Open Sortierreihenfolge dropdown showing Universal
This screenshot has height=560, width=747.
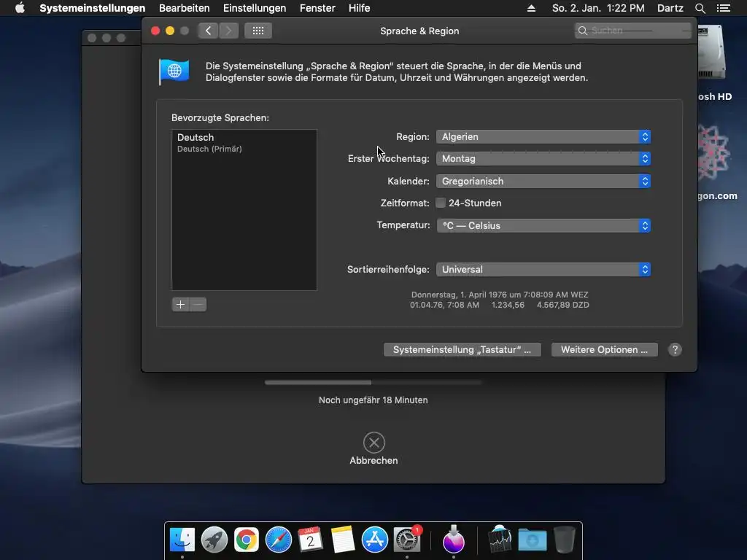[x=543, y=270]
